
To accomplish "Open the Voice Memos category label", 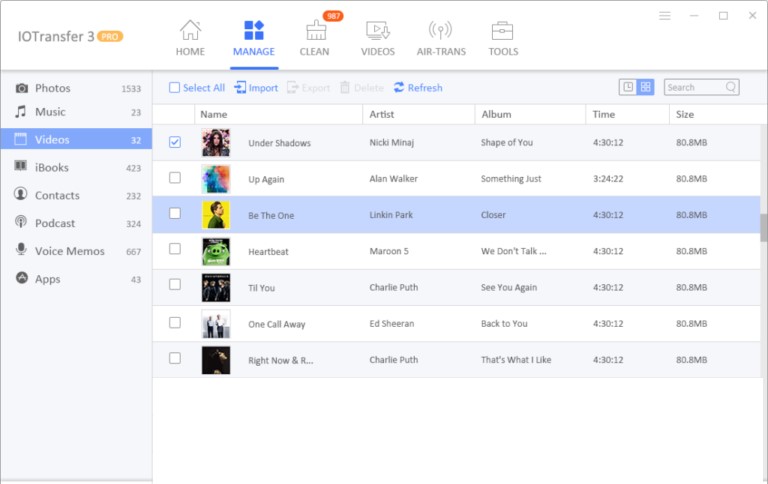I will coord(70,251).
